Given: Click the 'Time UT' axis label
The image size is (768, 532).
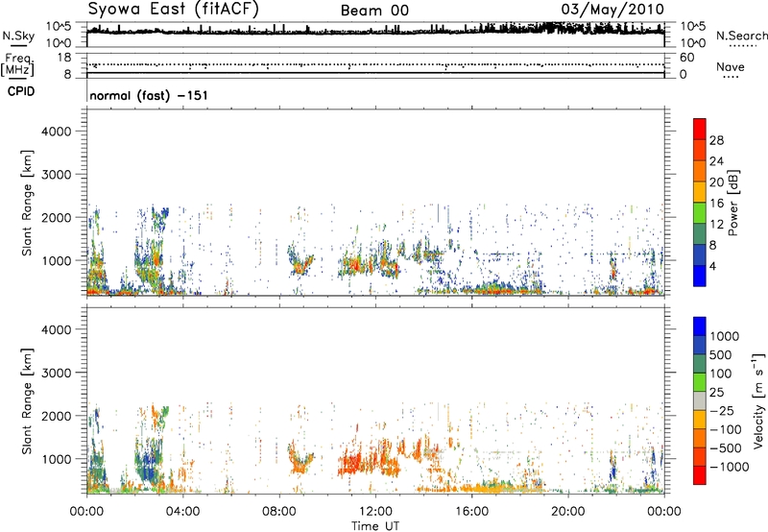Looking at the screenshot, I should [x=375, y=526].
